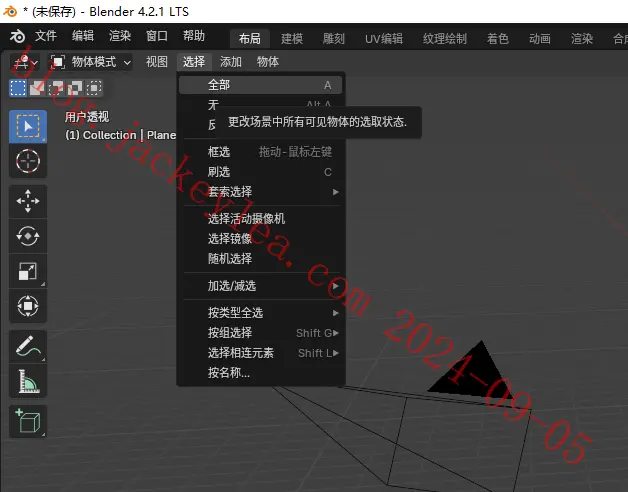The image size is (628, 492).
Task: Open the 物体模式 mode dropdown
Action: pyautogui.click(x=91, y=62)
